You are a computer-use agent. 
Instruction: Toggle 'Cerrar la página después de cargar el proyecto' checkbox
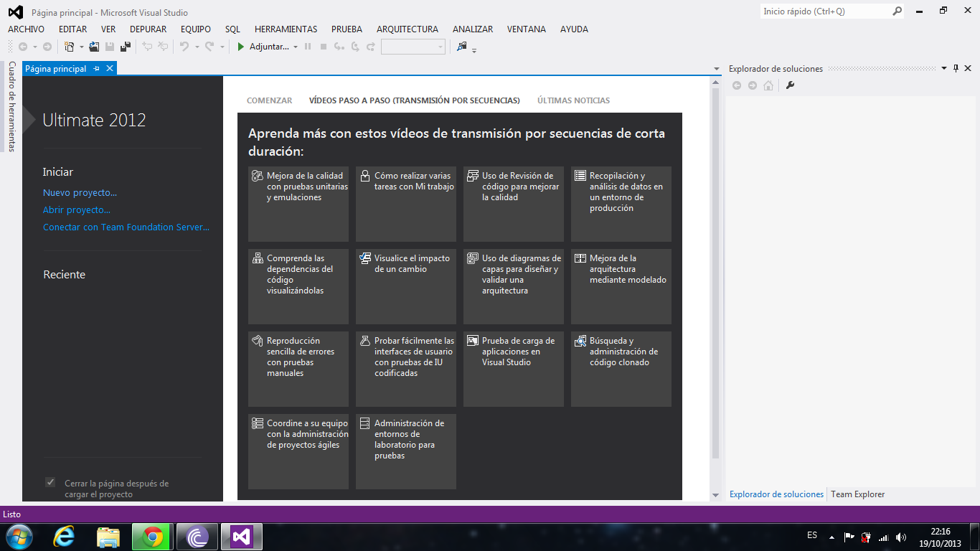point(50,482)
